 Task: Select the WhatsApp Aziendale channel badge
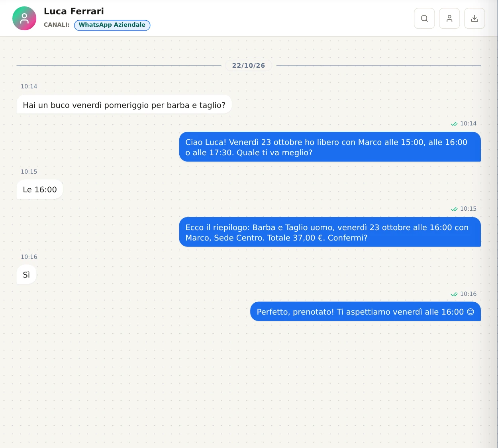click(x=112, y=25)
